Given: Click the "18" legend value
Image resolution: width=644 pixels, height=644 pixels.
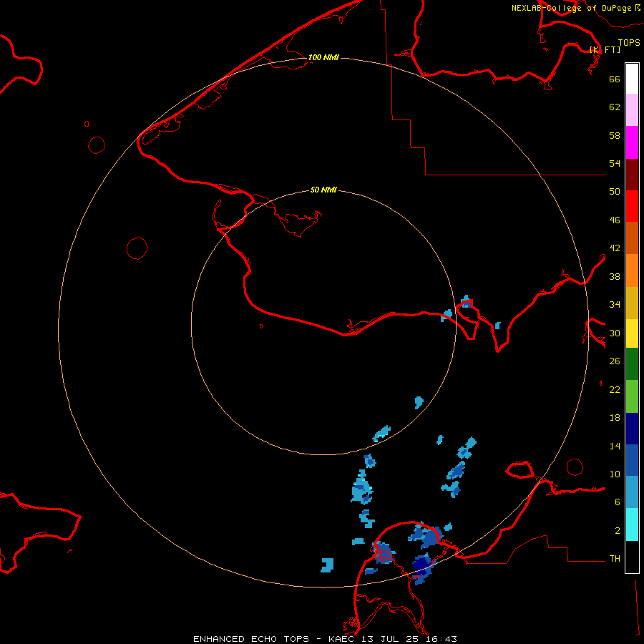Looking at the screenshot, I should tap(615, 418).
